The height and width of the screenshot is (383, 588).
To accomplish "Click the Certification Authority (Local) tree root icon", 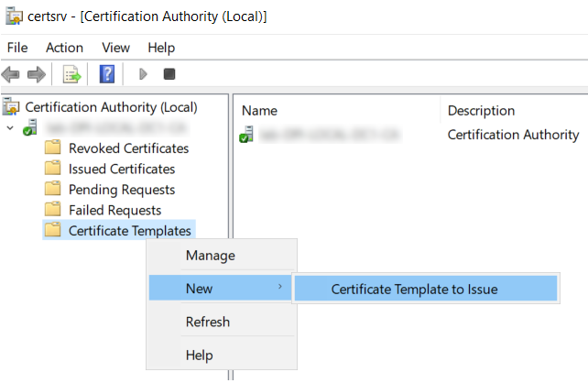I will (11, 106).
